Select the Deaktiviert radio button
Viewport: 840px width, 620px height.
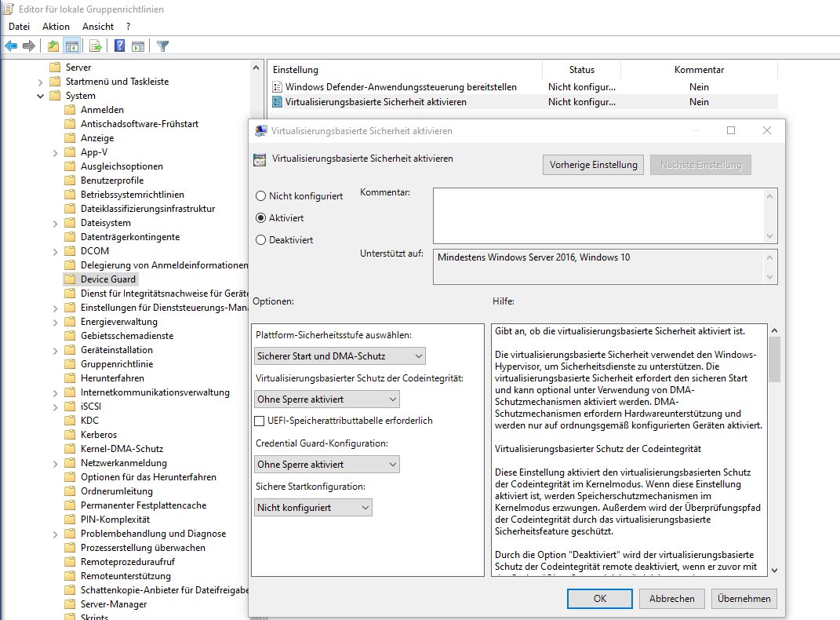(x=260, y=241)
